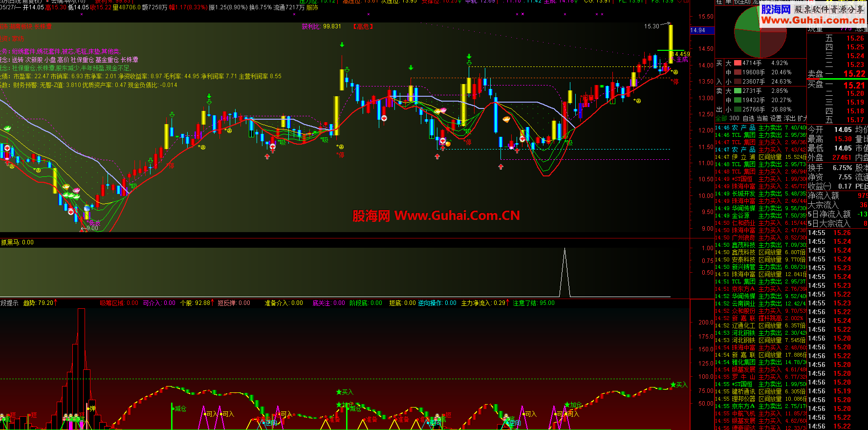The image size is (868, 430).
Task: Click the 获利比 99.831 readout
Action: 321,26
